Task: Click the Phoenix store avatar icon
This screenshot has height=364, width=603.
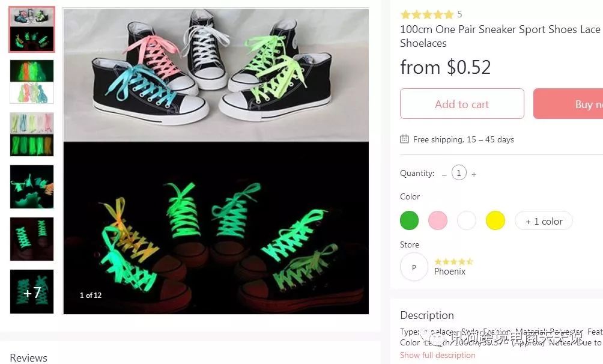Action: (x=414, y=267)
